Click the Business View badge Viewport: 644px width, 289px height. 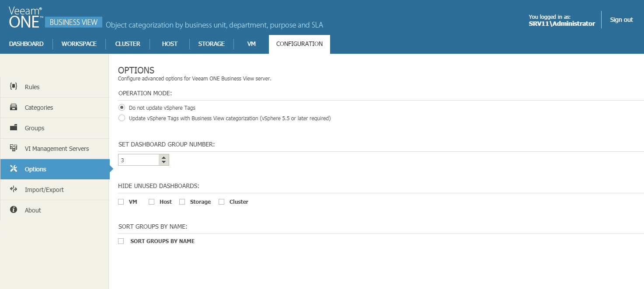(73, 22)
